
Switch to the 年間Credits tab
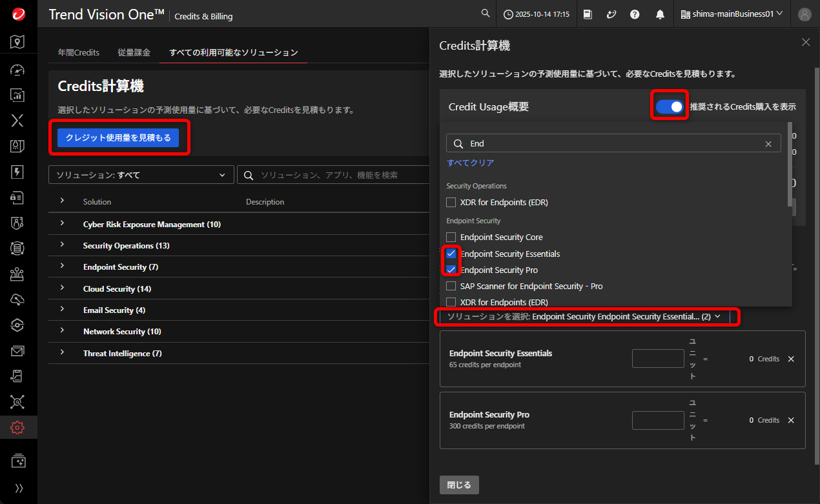(x=79, y=52)
